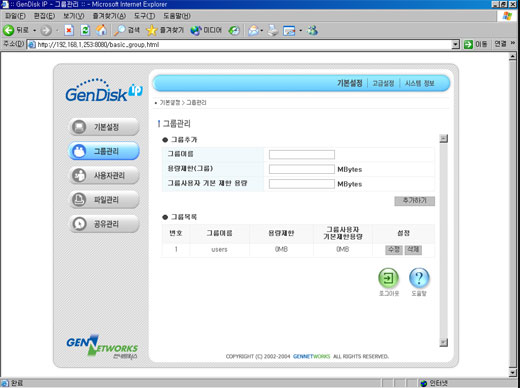Viewport: 520px width, 388px height.
Task: Click the green Go (이동) button
Action: 475,44
